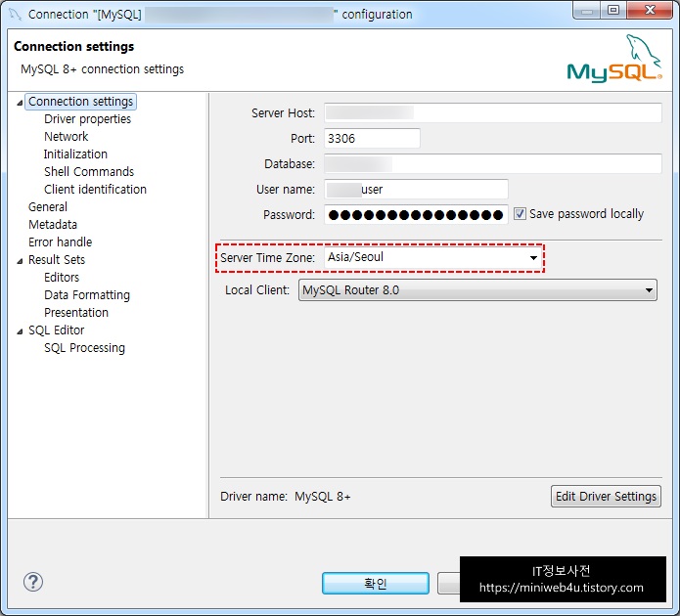Image resolution: width=680 pixels, height=616 pixels.
Task: Maximize the configuration dialog window
Action: pos(612,11)
